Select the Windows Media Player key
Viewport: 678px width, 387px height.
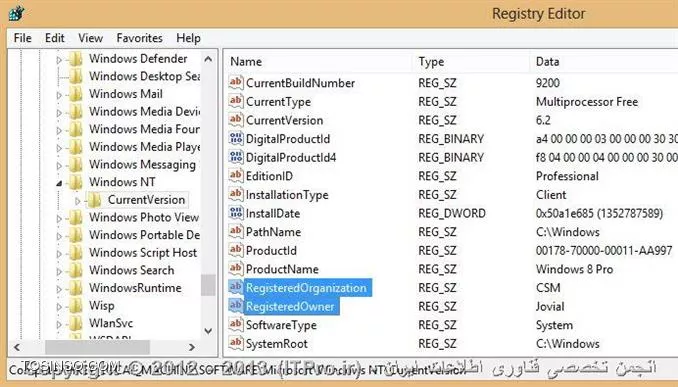point(144,147)
